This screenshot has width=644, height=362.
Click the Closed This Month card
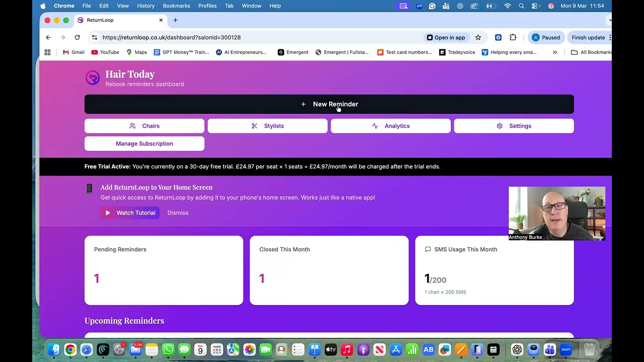329,270
